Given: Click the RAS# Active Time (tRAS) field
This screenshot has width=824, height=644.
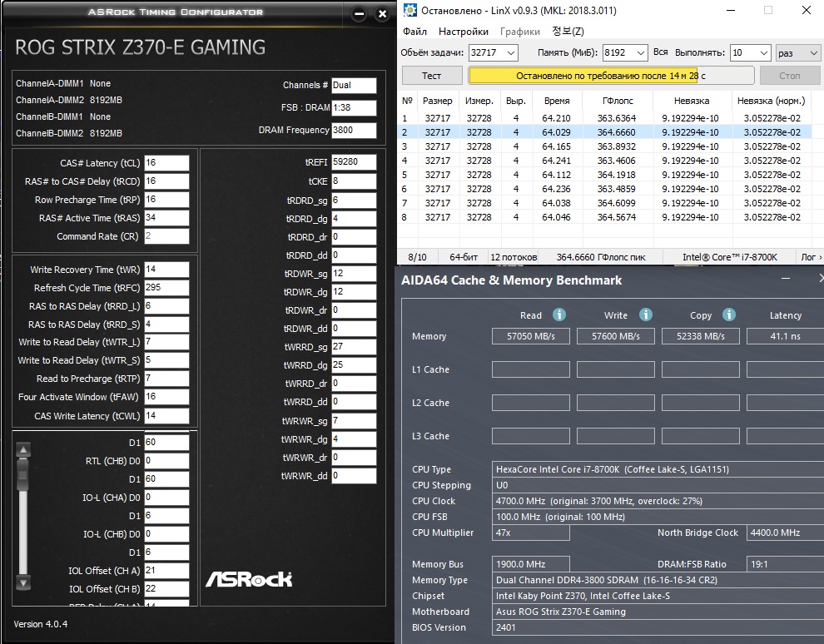Looking at the screenshot, I should 166,218.
